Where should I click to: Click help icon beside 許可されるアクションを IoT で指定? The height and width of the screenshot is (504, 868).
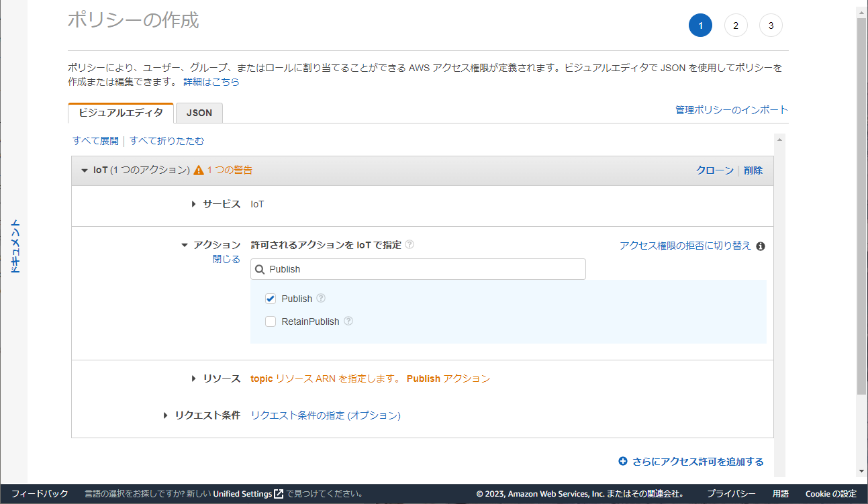(409, 244)
